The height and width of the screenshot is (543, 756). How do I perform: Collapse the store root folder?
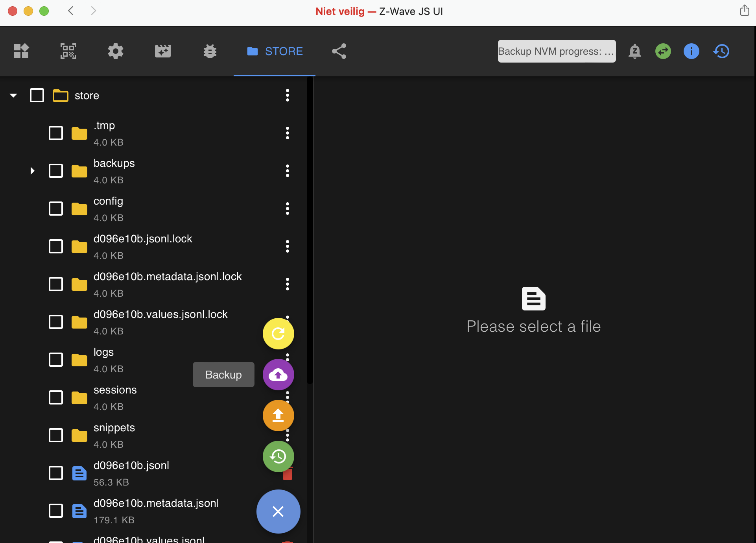click(13, 95)
